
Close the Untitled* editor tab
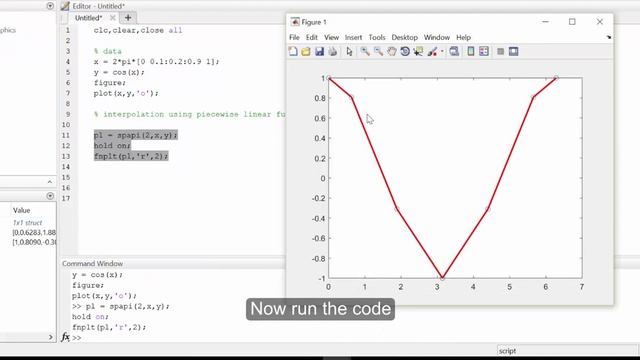pyautogui.click(x=113, y=18)
